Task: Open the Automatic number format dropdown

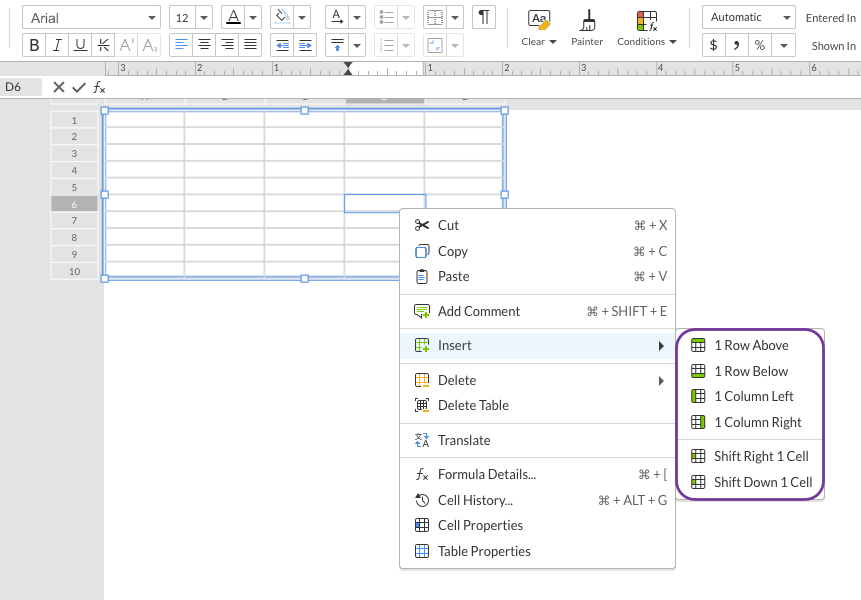Action: point(748,18)
